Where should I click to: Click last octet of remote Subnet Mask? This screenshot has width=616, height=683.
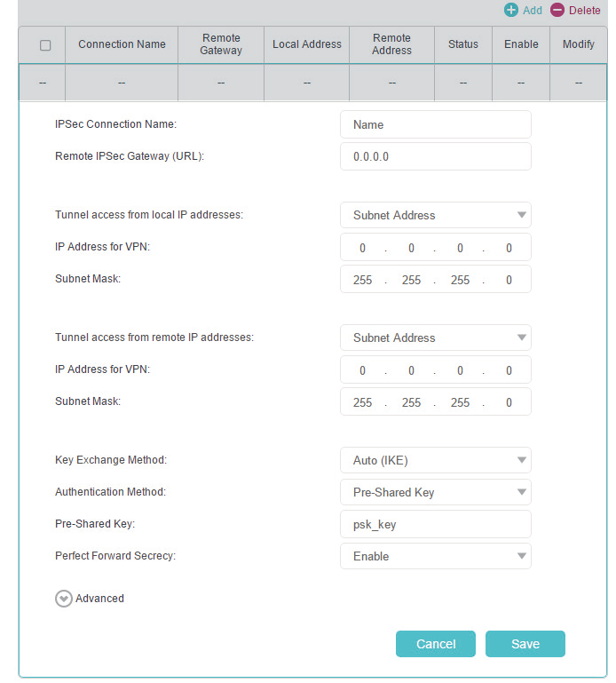(509, 402)
